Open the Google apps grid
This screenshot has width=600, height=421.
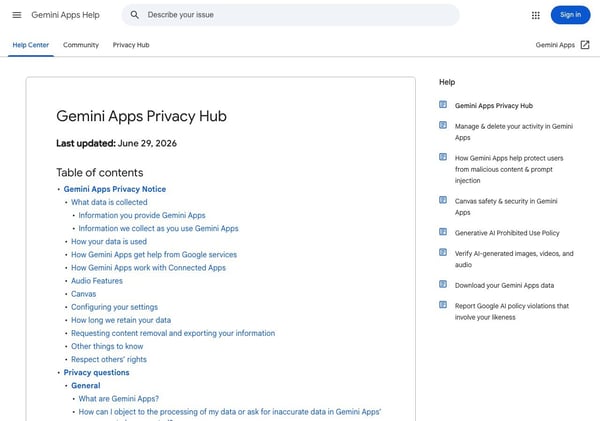535,15
